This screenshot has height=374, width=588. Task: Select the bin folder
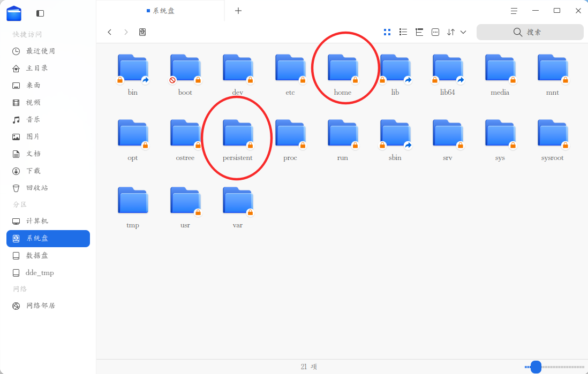133,75
